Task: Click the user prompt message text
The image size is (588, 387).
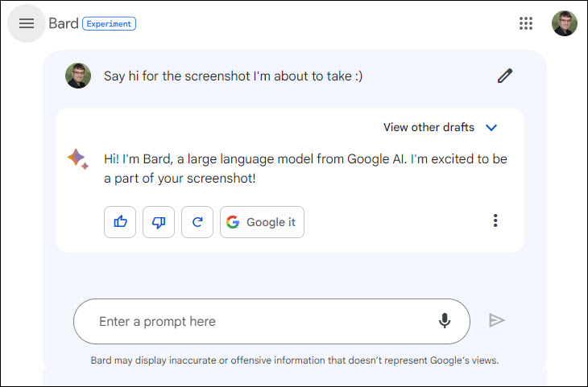Action: (233, 76)
